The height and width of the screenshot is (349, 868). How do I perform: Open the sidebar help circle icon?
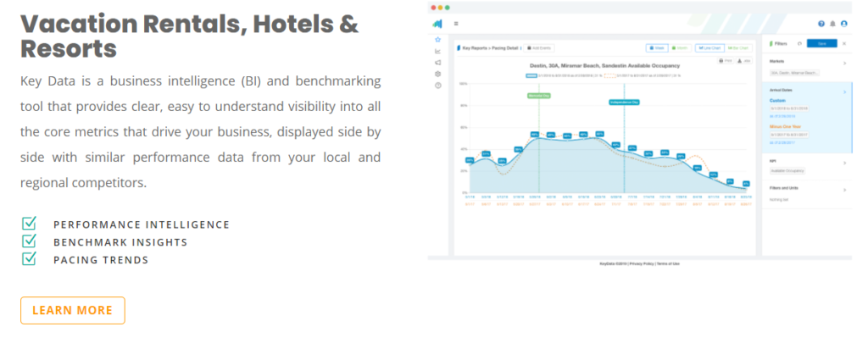(438, 86)
